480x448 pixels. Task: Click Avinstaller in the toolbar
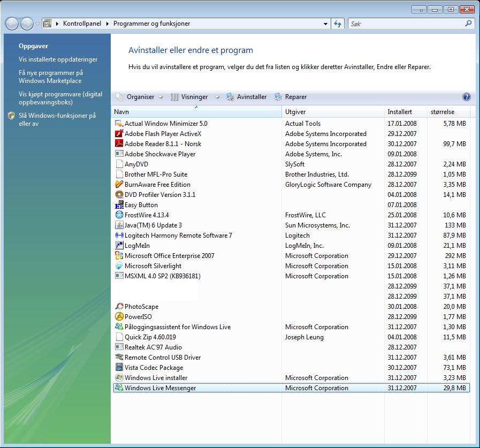(247, 97)
